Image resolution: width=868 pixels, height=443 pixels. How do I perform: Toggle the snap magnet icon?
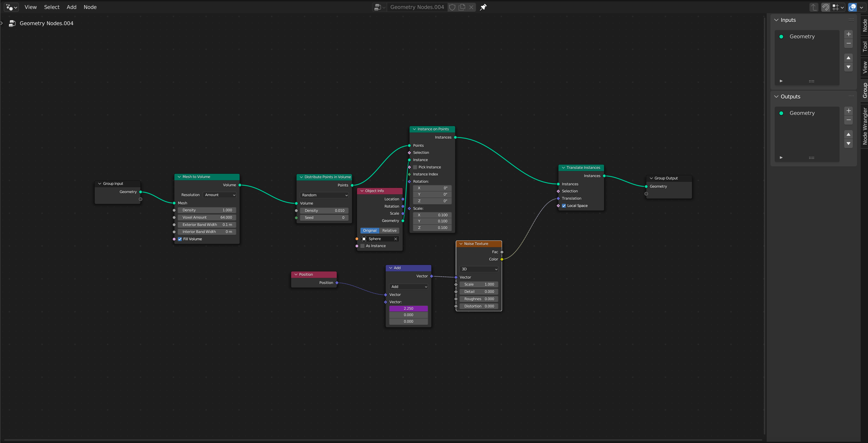[x=825, y=7]
